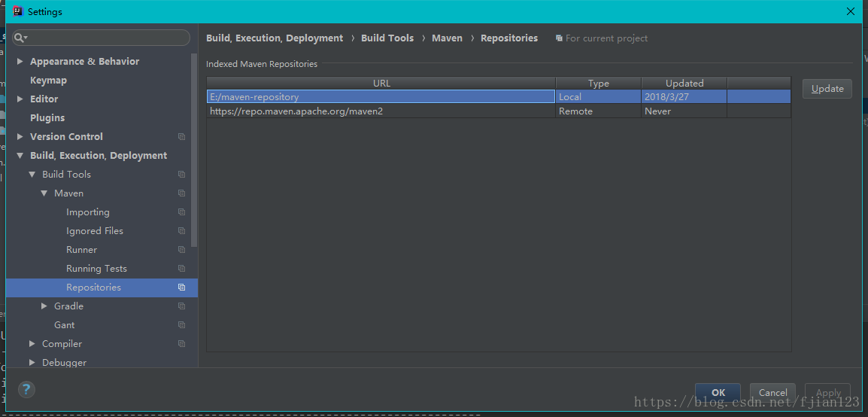
Task: Collapse Build, Execution, Deployment section
Action: [x=20, y=156]
